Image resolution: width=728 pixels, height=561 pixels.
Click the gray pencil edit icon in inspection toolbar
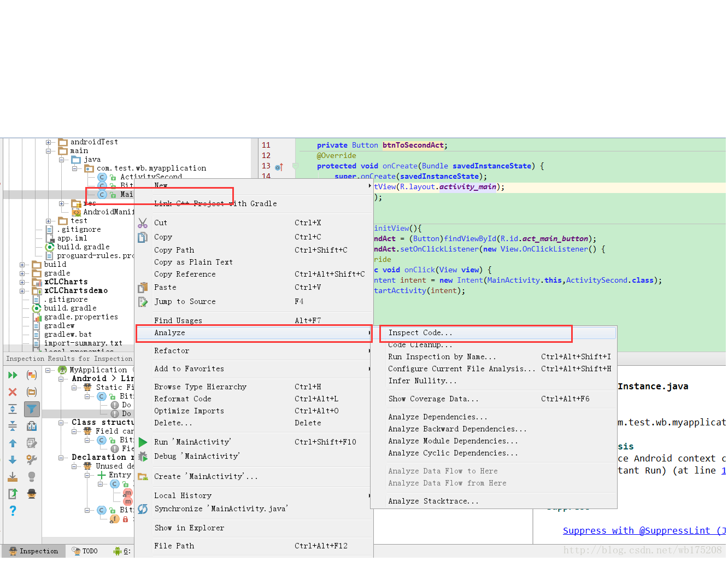pyautogui.click(x=32, y=443)
